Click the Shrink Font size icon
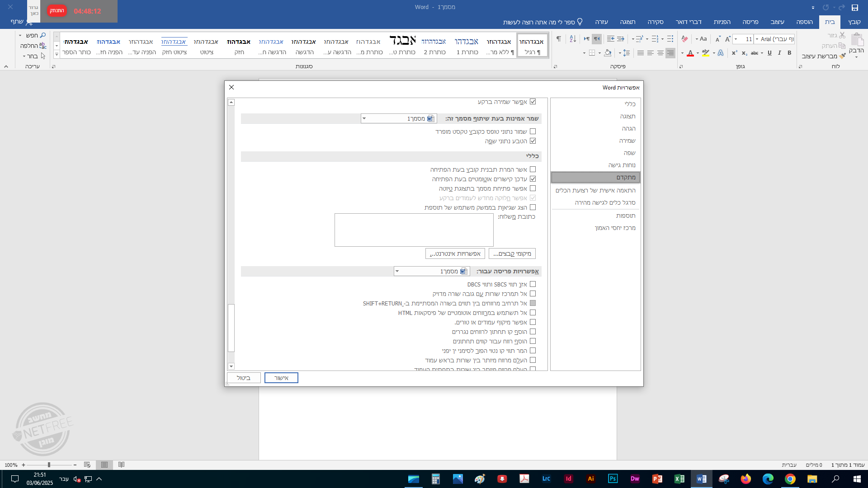 pos(718,39)
